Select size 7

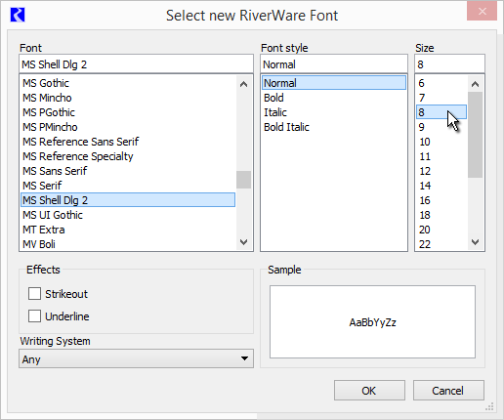pyautogui.click(x=441, y=98)
